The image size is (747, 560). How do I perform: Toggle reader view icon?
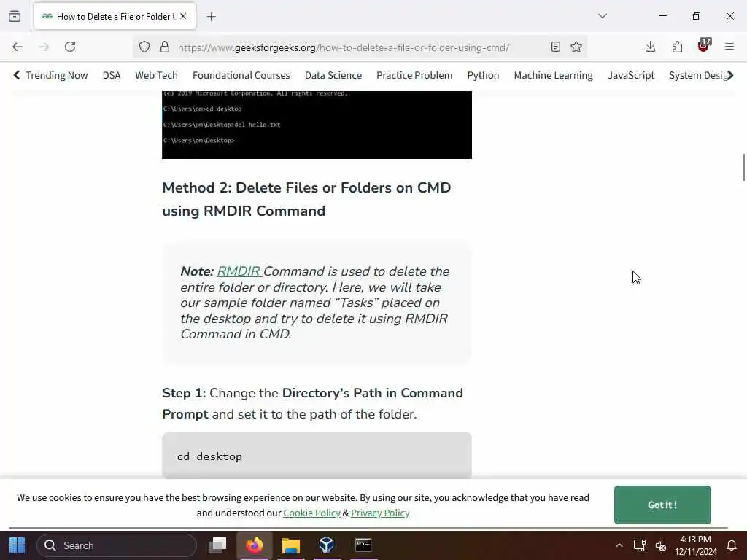pyautogui.click(x=555, y=47)
